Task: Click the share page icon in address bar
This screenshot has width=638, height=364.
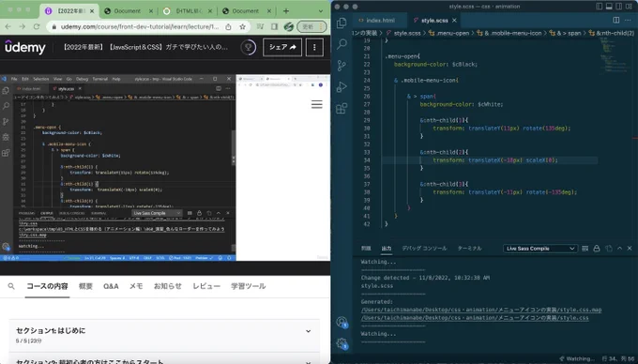Action: pyautogui.click(x=228, y=27)
